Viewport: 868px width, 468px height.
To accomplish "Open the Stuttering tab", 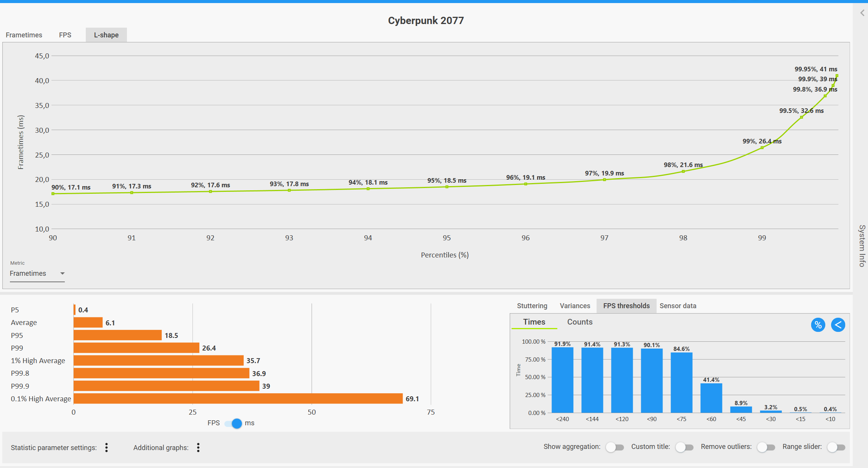I will tap(532, 306).
